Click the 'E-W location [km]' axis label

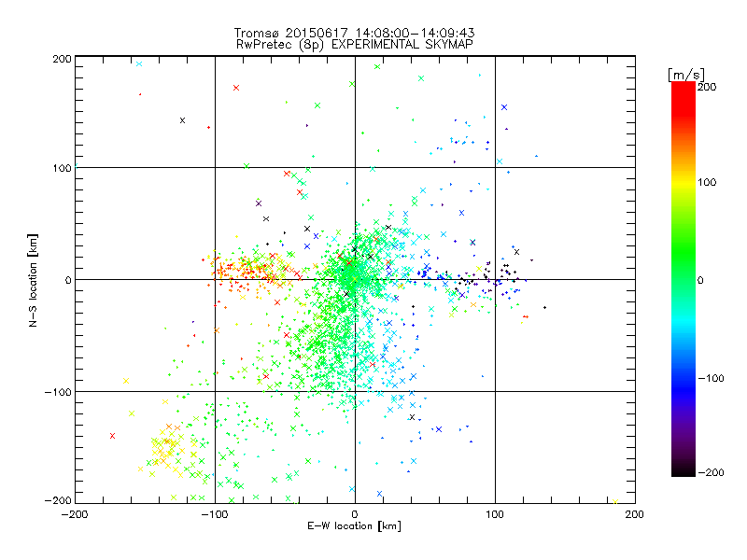pos(354,526)
